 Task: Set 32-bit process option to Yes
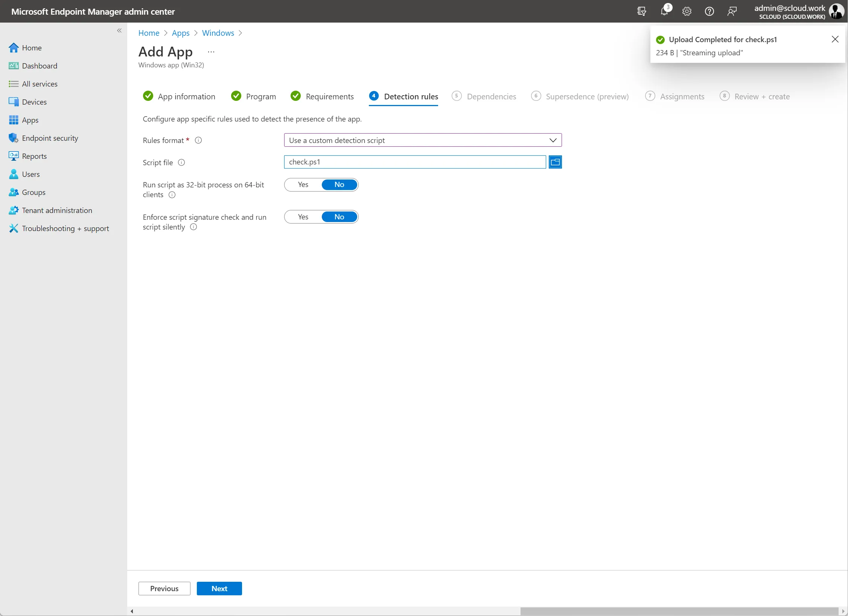click(x=303, y=185)
